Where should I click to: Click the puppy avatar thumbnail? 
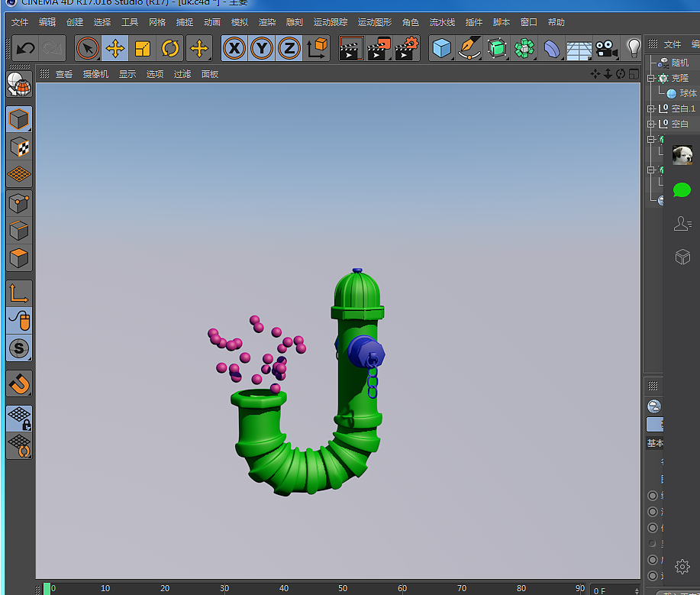point(682,155)
